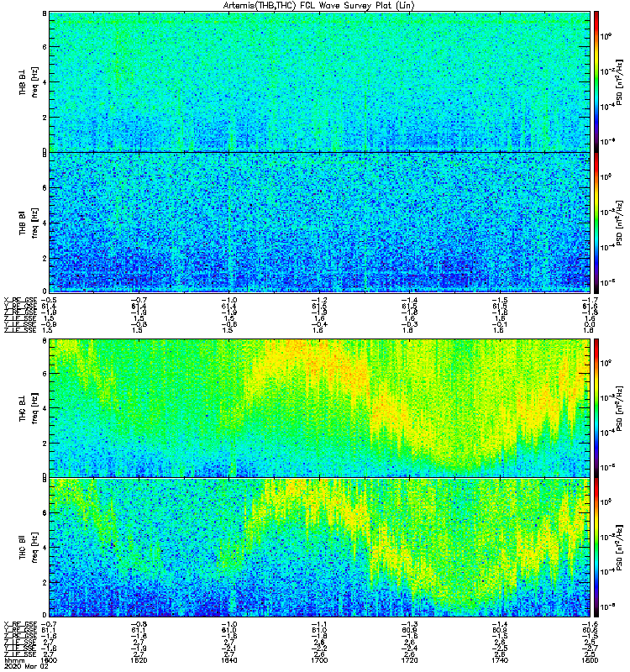Click the "1800" time label

[x=590, y=660]
